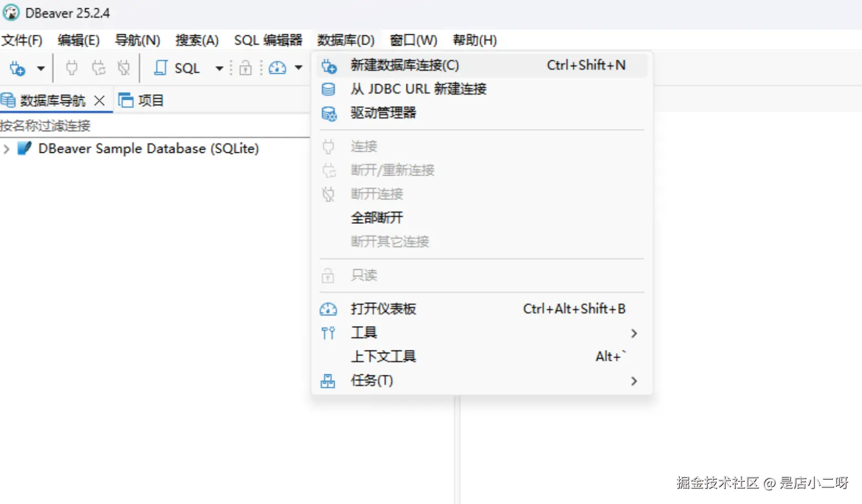
Task: Open the 工具 submenu
Action: 482,333
